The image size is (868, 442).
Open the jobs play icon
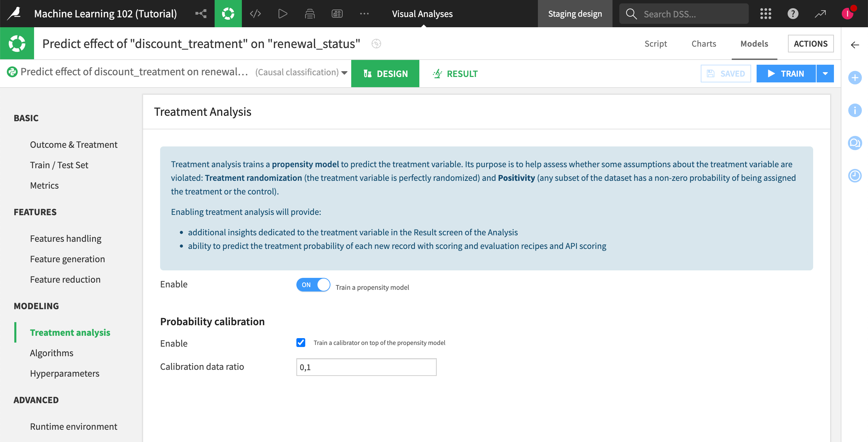coord(282,14)
